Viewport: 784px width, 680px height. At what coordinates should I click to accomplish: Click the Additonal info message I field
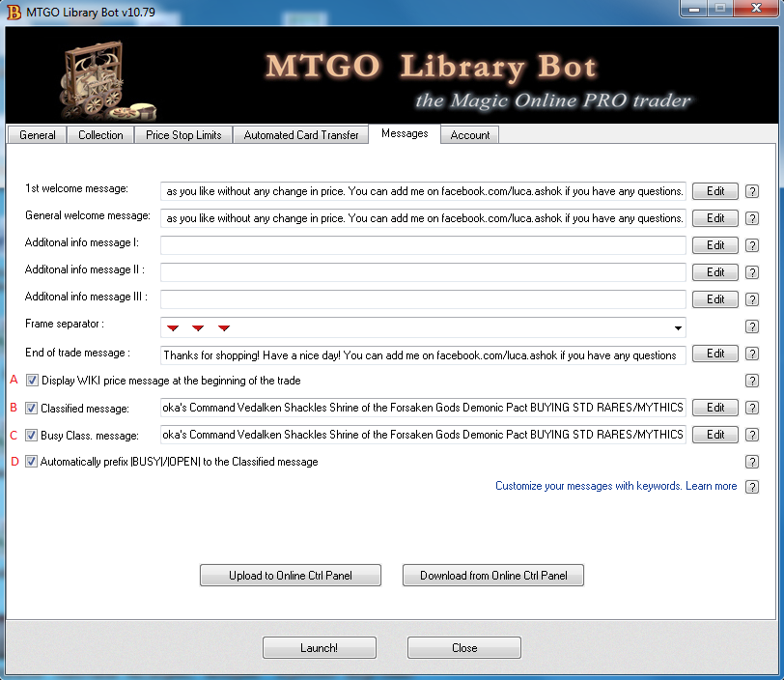423,245
